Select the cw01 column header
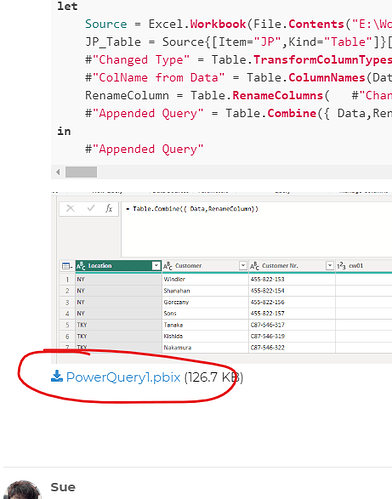This screenshot has height=499, width=392. 364,266
